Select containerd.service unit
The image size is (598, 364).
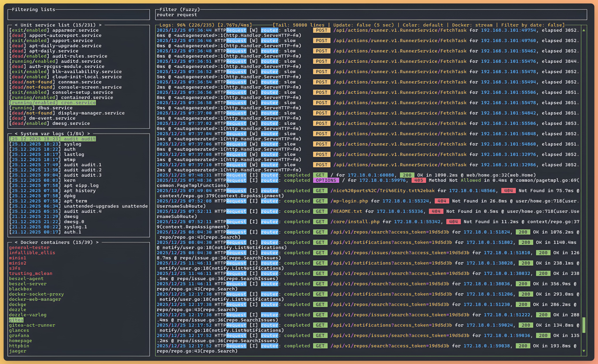61,98
